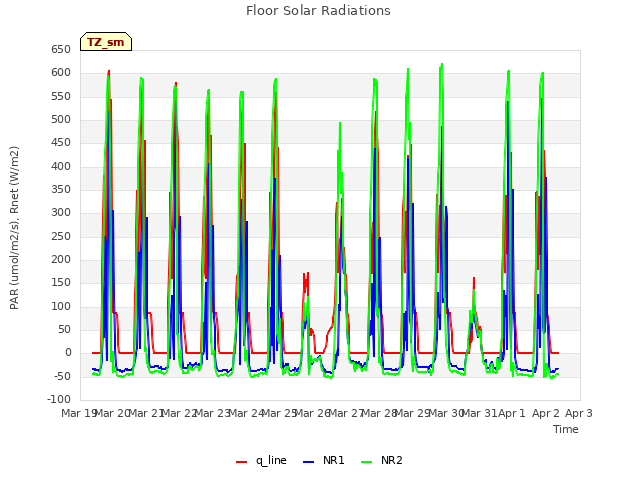Click the Mar 28 x-axis tick label
This screenshot has height=480, width=640.
point(379,413)
